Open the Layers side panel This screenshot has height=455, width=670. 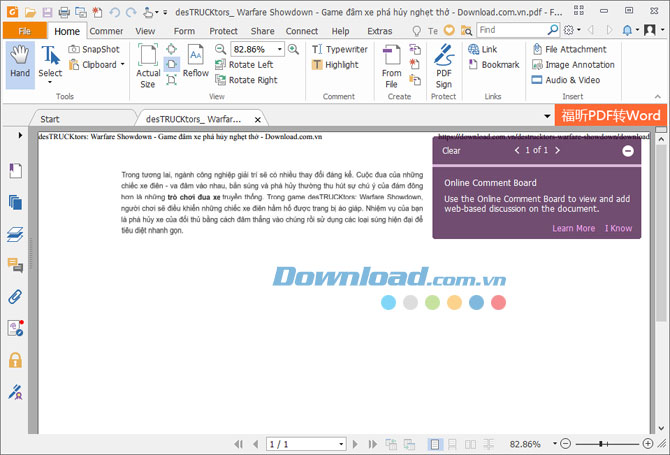pos(15,234)
